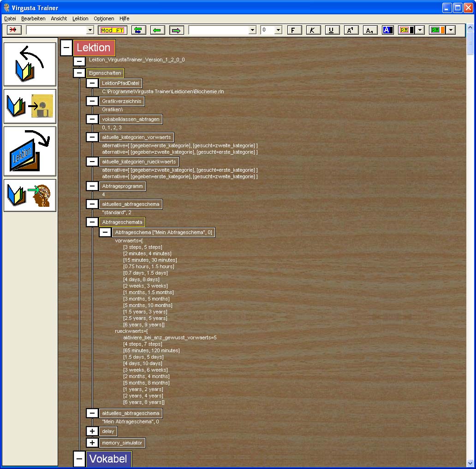This screenshot has height=469, width=476.
Task: Click the green RM color button
Action: (x=437, y=30)
